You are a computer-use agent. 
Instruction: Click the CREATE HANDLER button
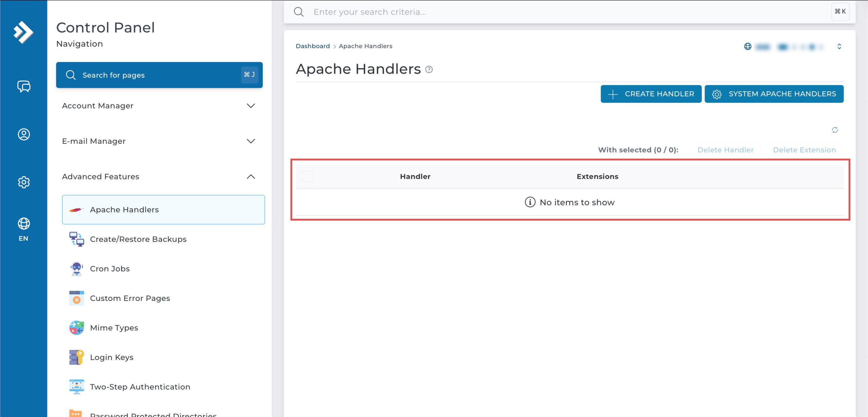(651, 94)
